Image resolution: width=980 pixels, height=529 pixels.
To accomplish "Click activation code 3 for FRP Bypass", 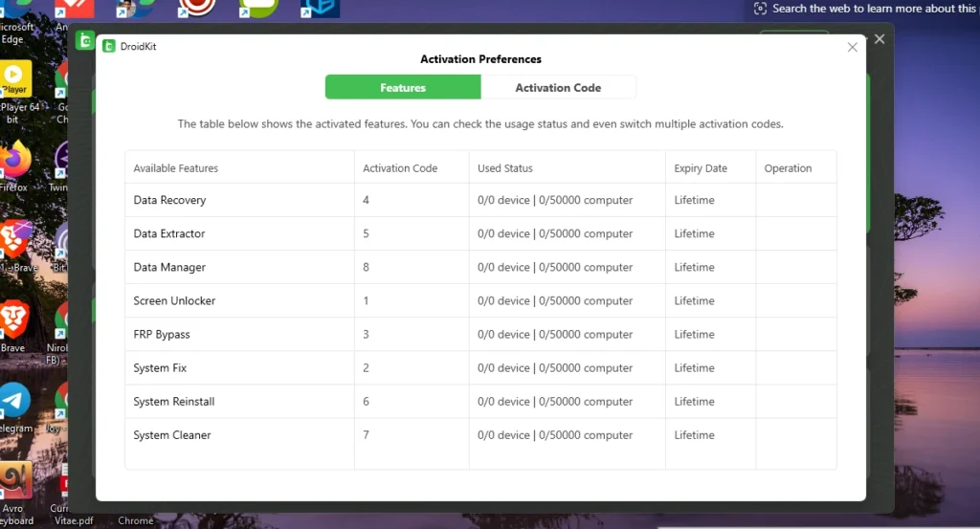I will pos(366,334).
